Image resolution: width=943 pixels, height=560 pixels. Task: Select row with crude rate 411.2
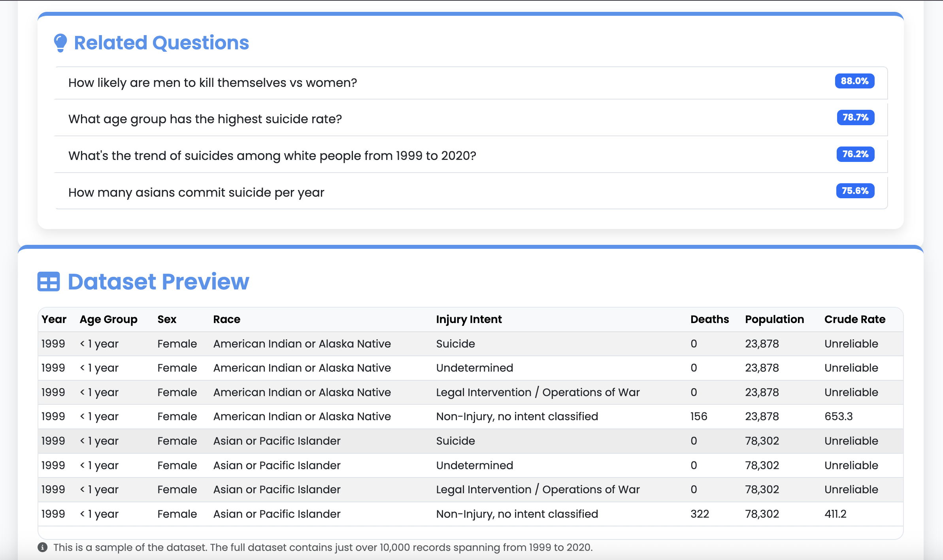470,514
